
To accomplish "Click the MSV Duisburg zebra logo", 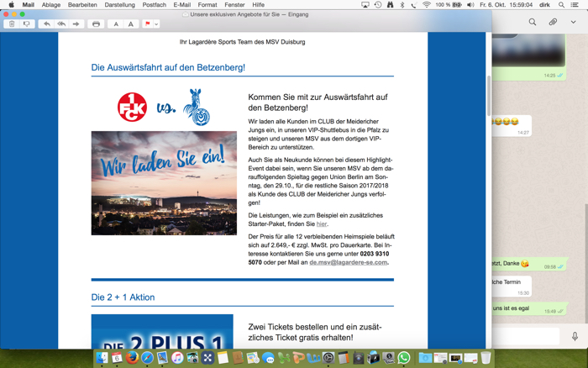I will 197,107.
